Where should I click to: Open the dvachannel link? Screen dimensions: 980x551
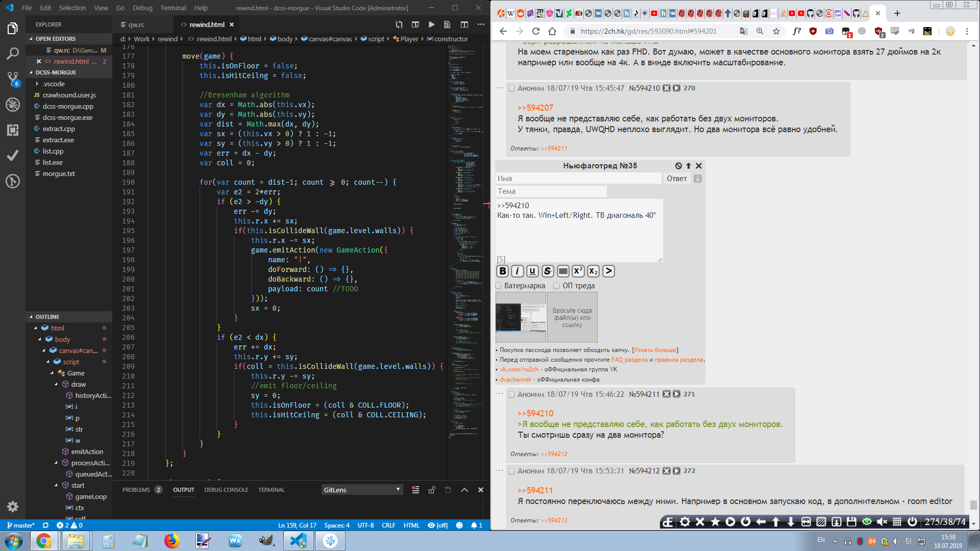[516, 380]
